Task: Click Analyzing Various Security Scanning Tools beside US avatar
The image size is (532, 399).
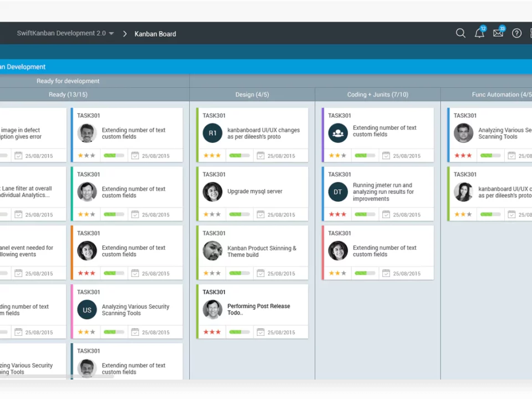Action: [x=135, y=310]
